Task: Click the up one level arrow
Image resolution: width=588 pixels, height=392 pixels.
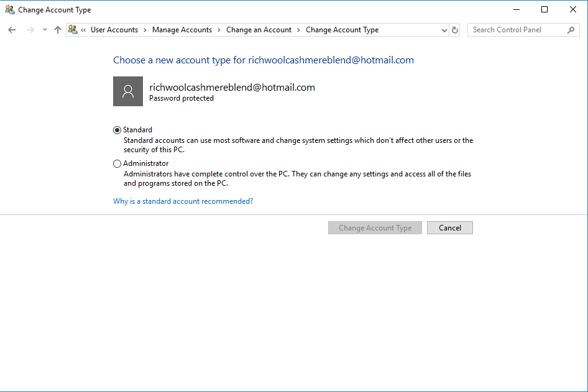Action: point(57,29)
